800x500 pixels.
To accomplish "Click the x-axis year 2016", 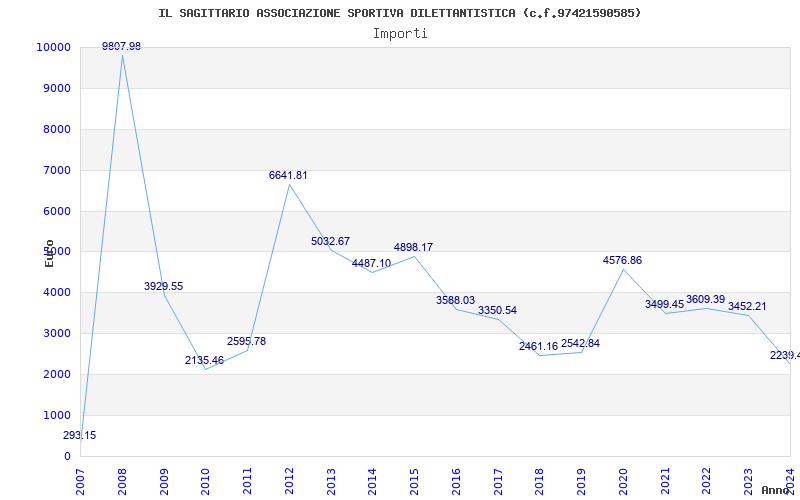I will click(x=456, y=482).
